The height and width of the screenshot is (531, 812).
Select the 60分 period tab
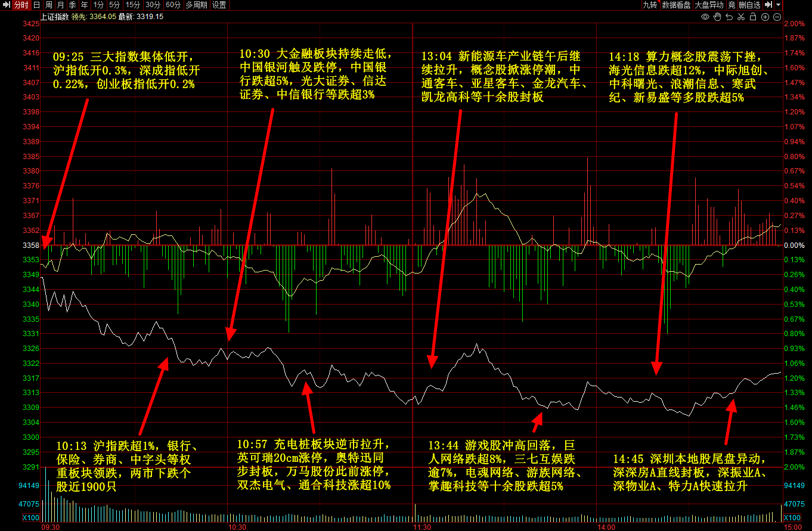(173, 5)
